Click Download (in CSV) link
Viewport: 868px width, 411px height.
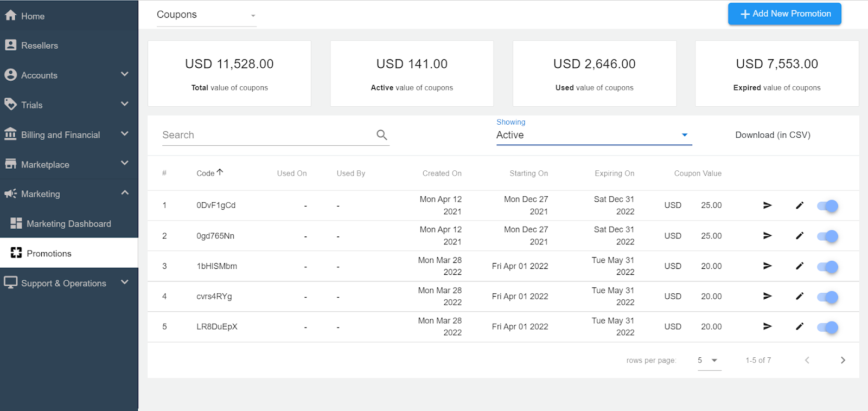tap(773, 135)
